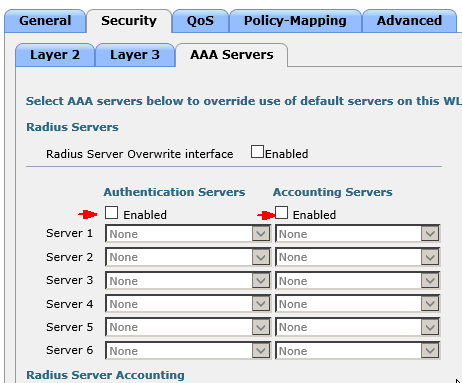Click the Authentication Servers heading
The width and height of the screenshot is (462, 383).
[x=174, y=192]
